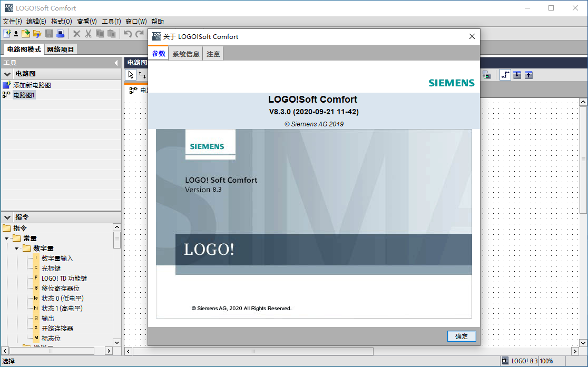The height and width of the screenshot is (367, 588).
Task: Collapse the 指令 section chevron
Action: tap(7, 217)
